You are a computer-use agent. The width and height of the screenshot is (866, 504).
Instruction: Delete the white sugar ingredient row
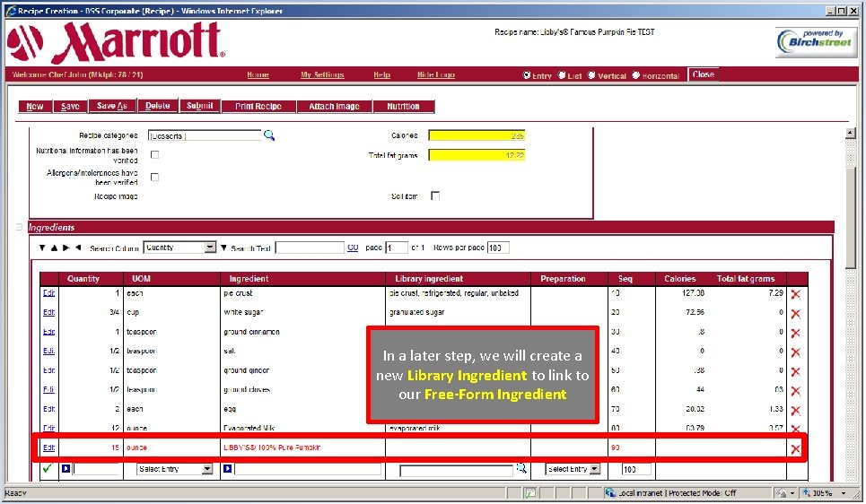[795, 314]
